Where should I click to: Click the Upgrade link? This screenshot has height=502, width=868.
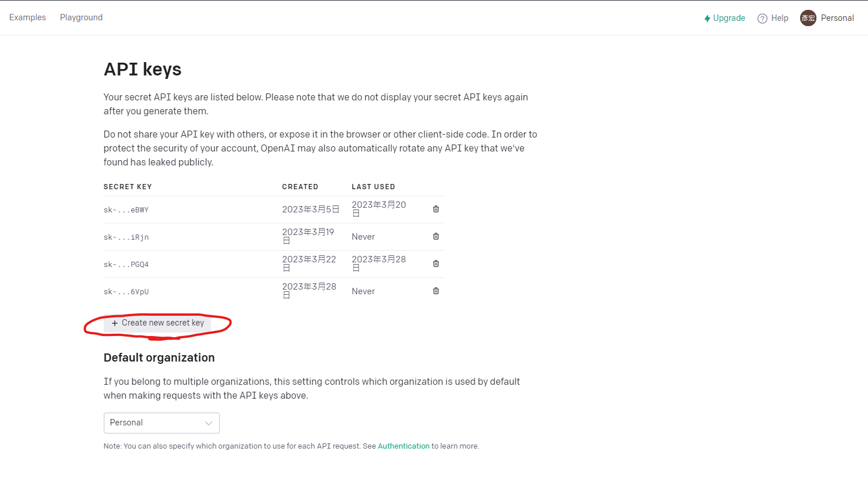coord(729,18)
